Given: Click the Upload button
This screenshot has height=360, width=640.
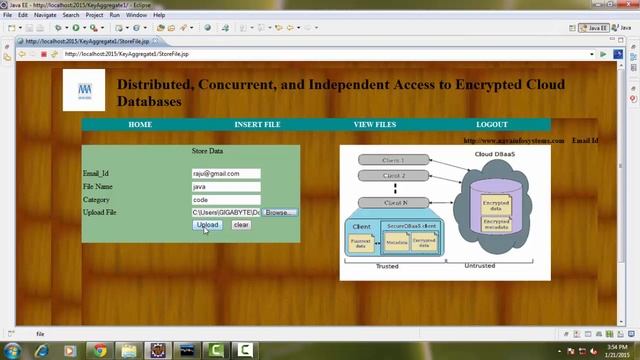Looking at the screenshot, I should (207, 225).
